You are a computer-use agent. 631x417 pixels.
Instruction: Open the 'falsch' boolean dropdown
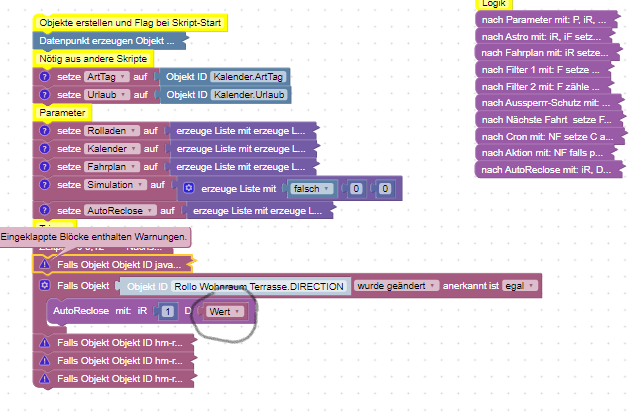311,188
